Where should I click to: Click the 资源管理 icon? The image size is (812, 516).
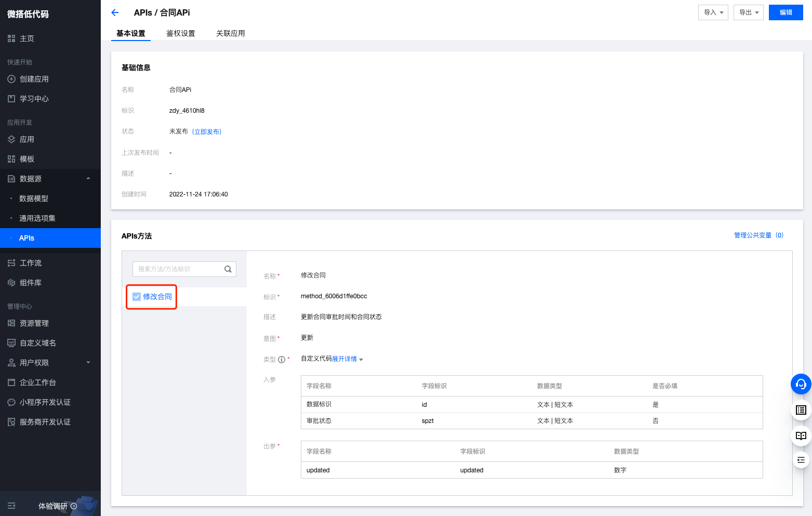point(11,323)
